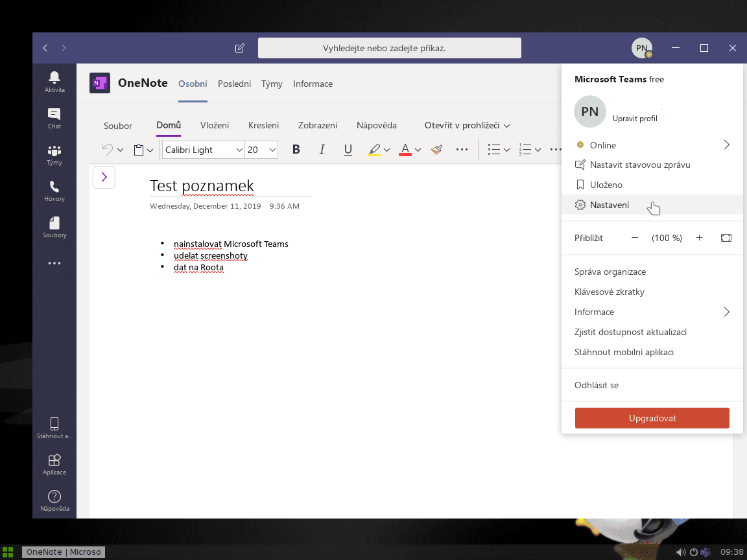The width and height of the screenshot is (747, 560).
Task: Open the Hovory calls panel
Action: point(54,191)
